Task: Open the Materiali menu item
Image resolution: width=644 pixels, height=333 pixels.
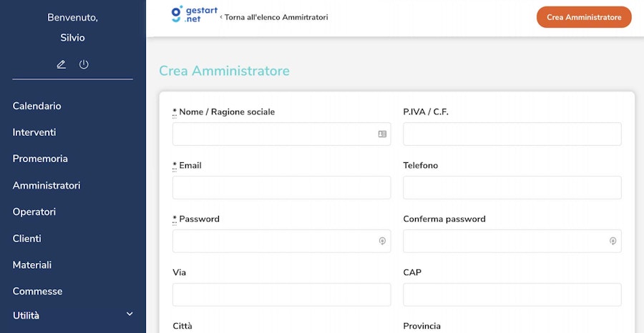Action: 32,264
